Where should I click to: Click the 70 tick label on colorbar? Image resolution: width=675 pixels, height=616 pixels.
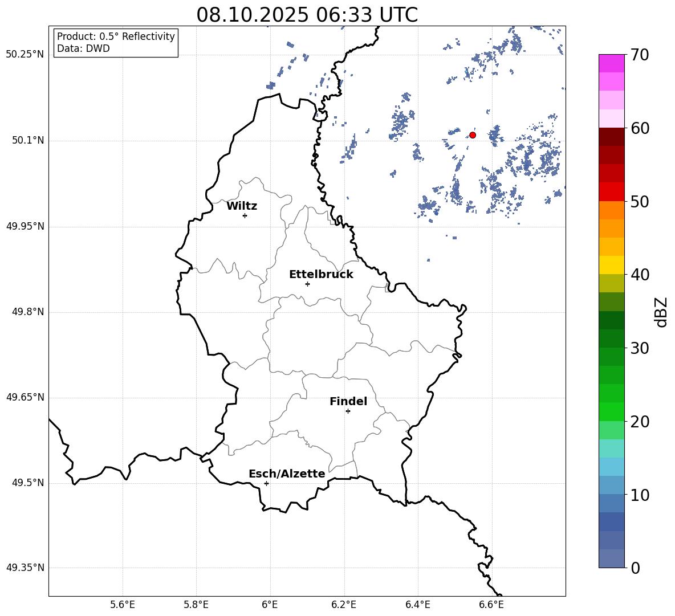[x=640, y=55]
